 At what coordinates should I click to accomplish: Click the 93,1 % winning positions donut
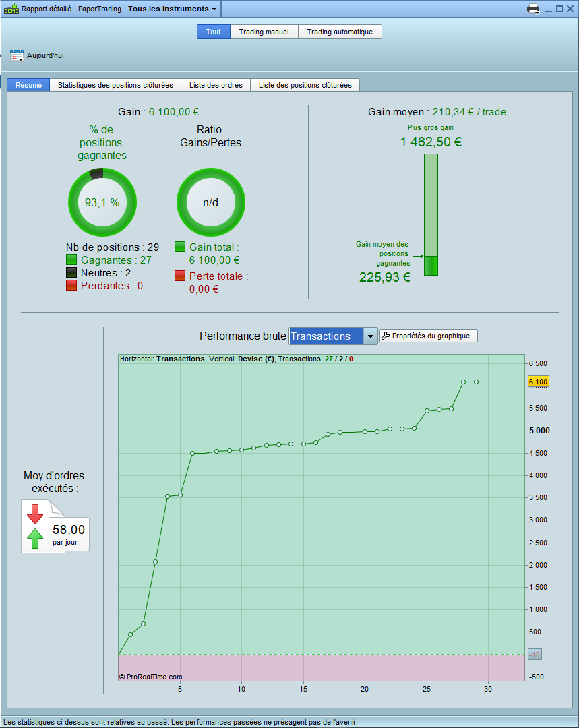(x=102, y=202)
